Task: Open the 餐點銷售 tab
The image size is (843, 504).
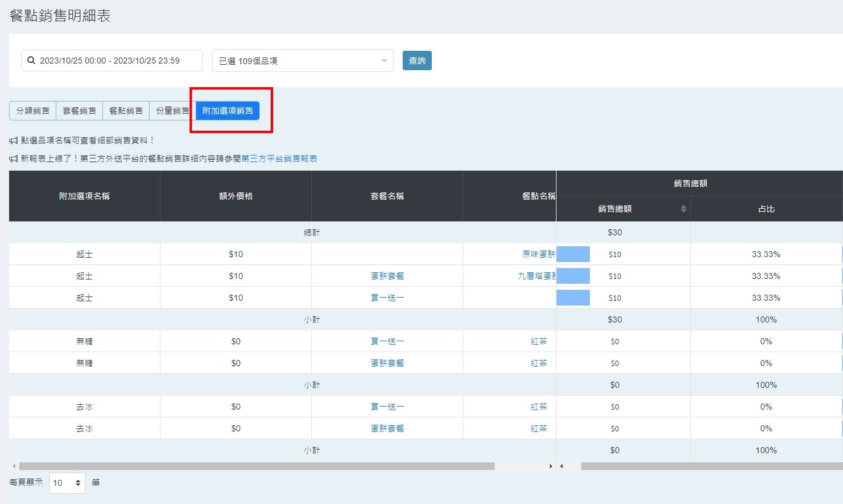Action: tap(126, 111)
